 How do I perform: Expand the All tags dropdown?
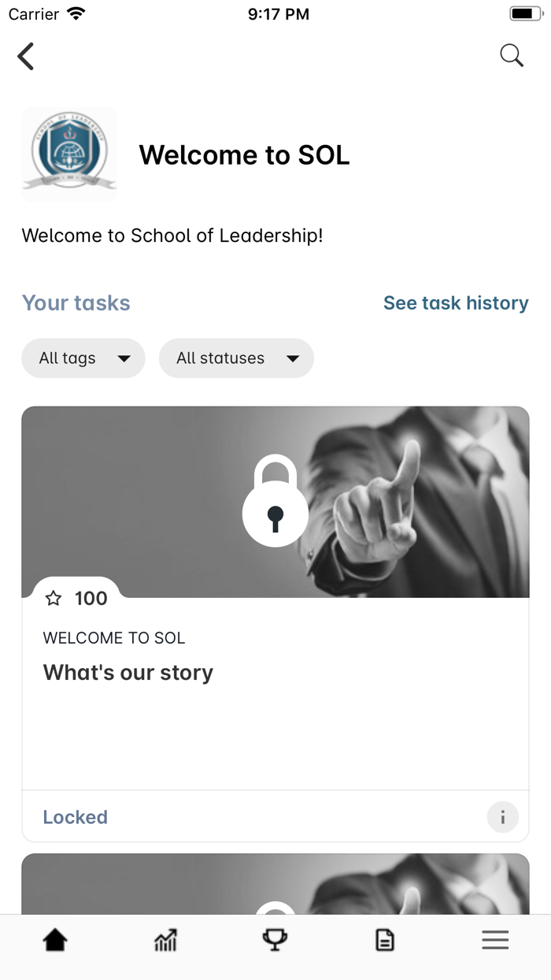(x=83, y=358)
